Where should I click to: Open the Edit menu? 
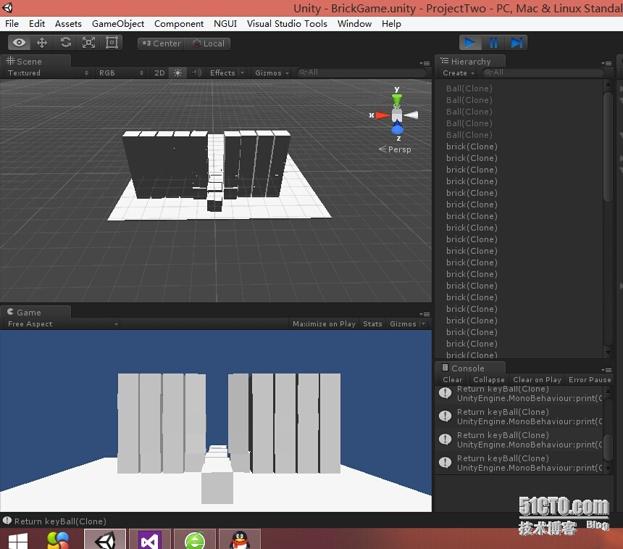pos(37,24)
